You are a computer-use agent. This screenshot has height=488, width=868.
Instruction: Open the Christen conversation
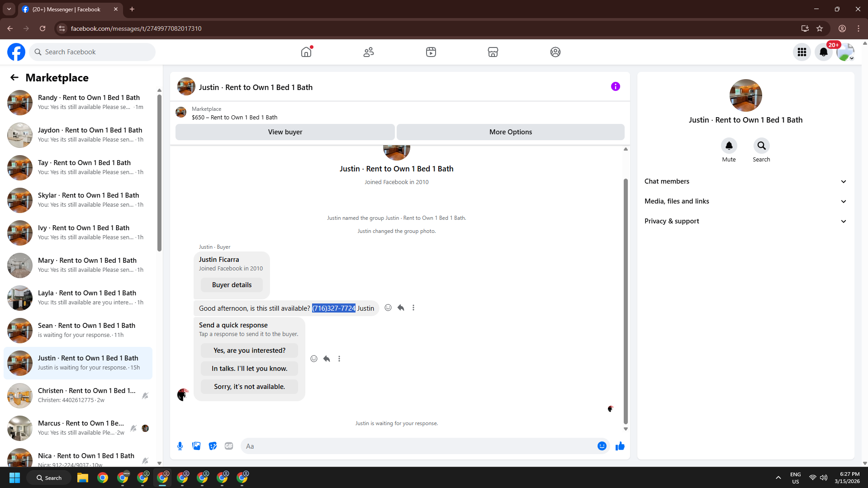[x=78, y=395]
